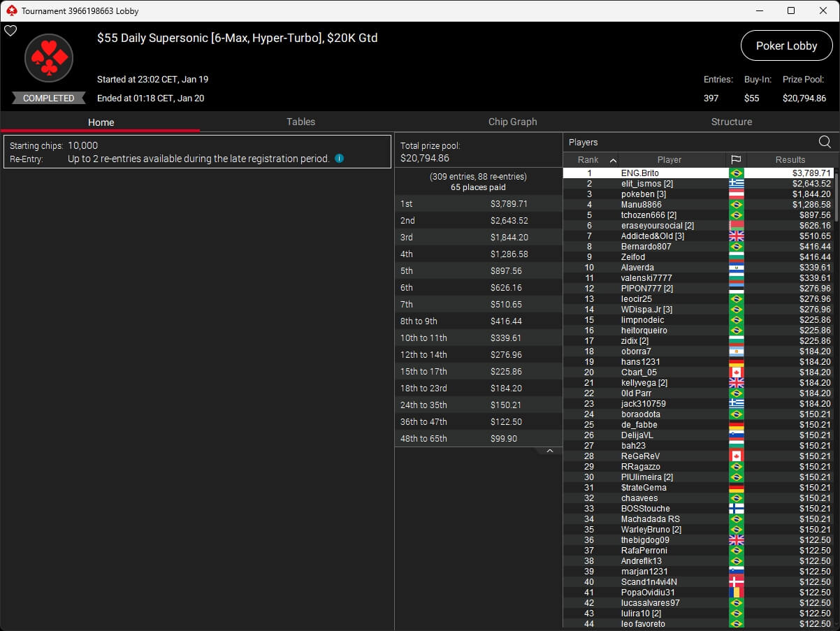This screenshot has height=631, width=840.
Task: Sort list by Results column header
Action: pyautogui.click(x=790, y=160)
